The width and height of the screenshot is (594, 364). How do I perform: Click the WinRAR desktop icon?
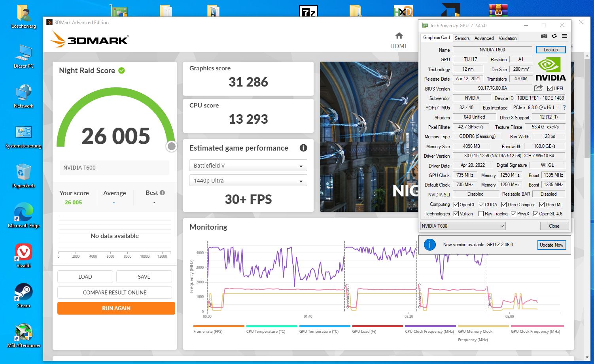coord(498,10)
